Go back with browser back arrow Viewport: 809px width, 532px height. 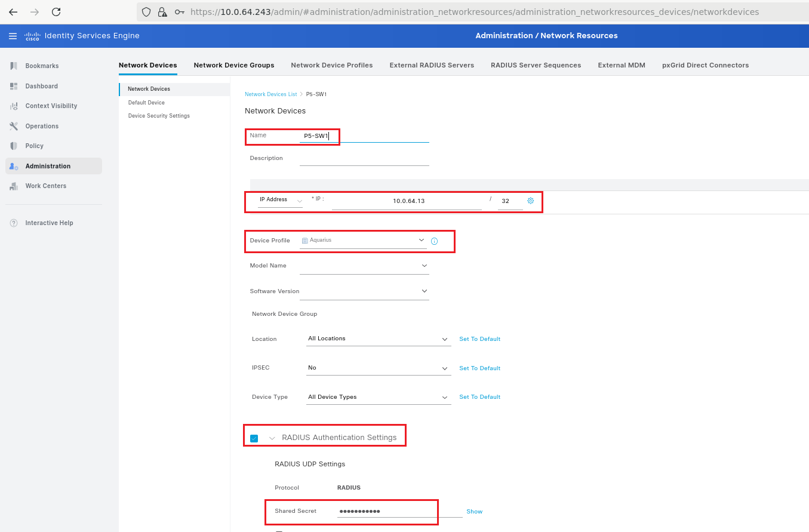coord(13,12)
